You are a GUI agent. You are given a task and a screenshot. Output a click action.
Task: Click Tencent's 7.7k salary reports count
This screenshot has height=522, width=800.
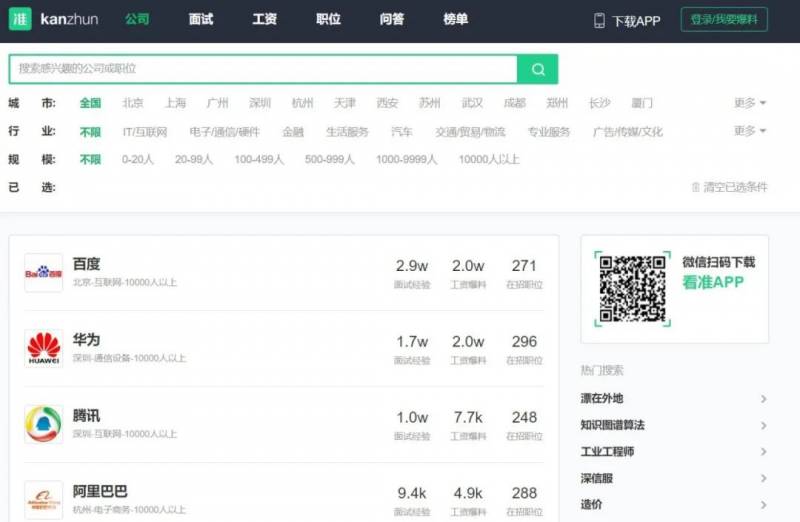pos(468,417)
